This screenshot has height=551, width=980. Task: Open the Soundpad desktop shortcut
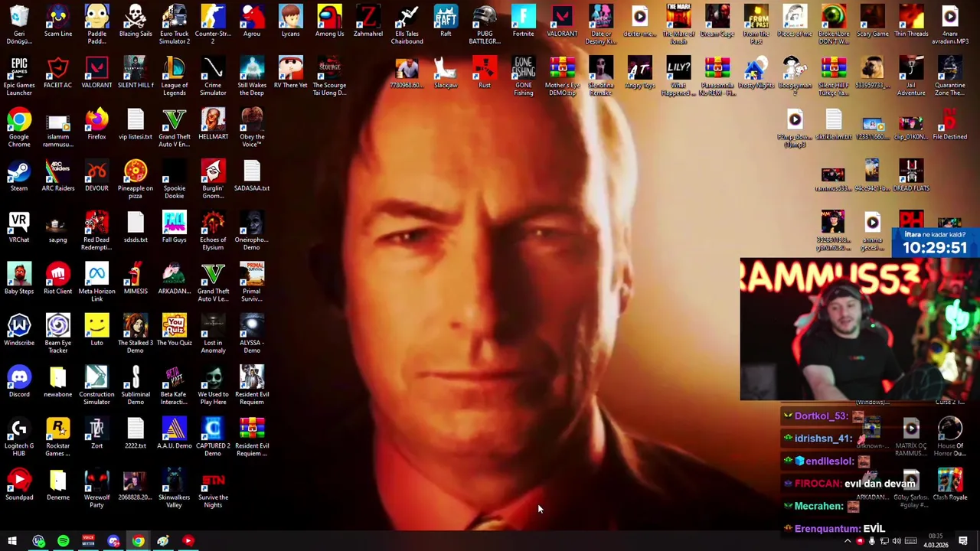click(19, 484)
